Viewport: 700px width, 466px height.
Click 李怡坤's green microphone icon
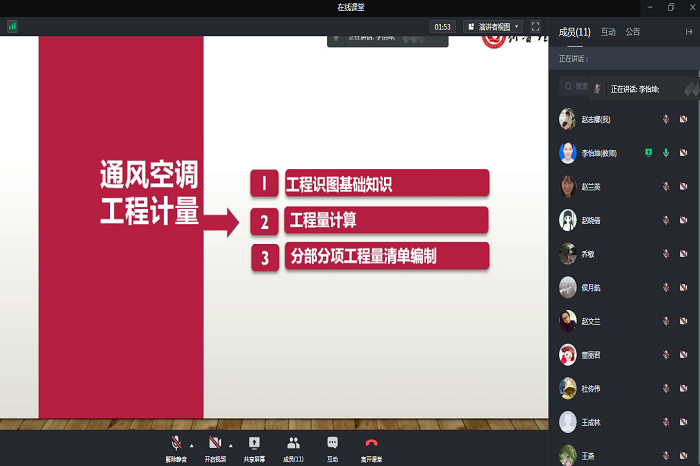point(666,153)
